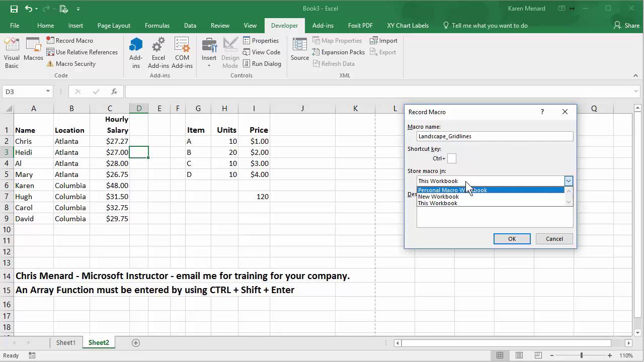Click the View Code icon
644x362 pixels.
[262, 52]
